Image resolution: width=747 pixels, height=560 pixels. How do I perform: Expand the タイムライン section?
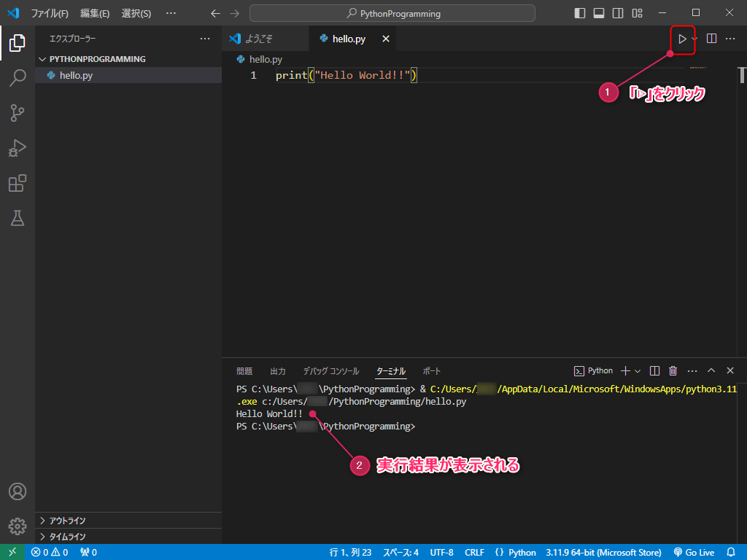click(67, 536)
